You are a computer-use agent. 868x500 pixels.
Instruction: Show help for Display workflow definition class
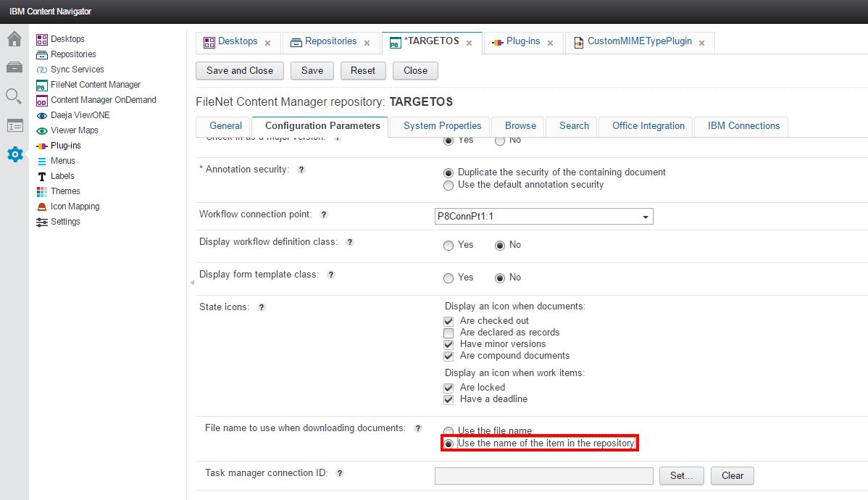tap(350, 242)
